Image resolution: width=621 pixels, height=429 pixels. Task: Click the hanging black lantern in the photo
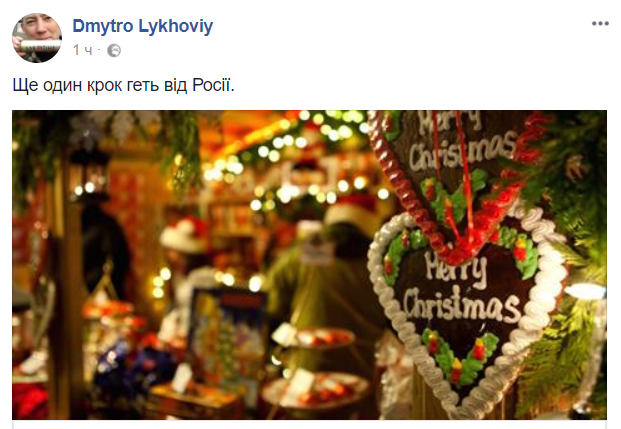pyautogui.click(x=90, y=174)
